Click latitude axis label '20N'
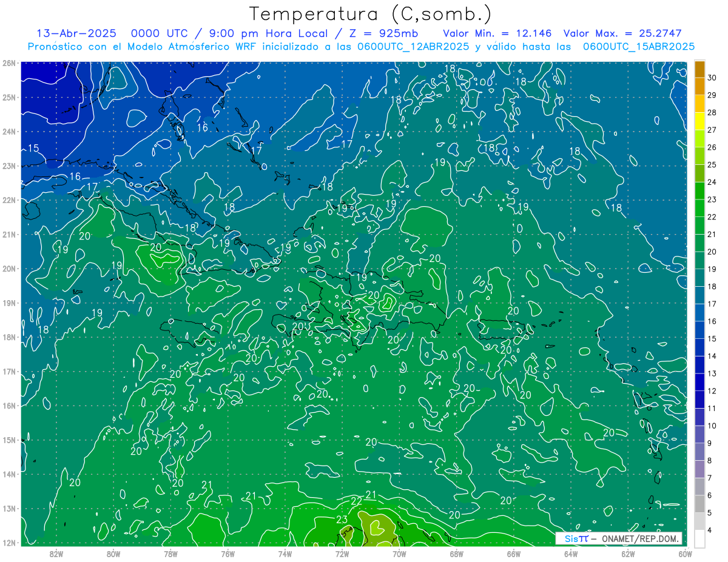 point(9,269)
